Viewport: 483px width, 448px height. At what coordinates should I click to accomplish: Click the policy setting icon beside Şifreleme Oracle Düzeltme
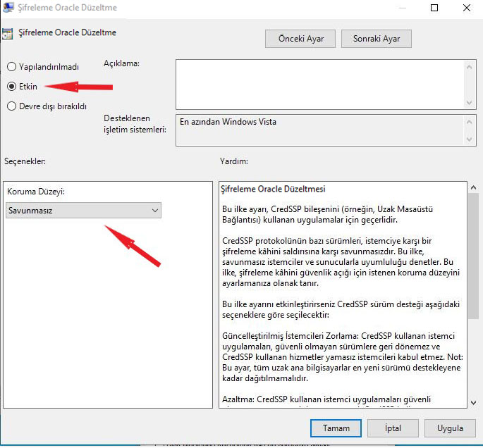[7, 34]
